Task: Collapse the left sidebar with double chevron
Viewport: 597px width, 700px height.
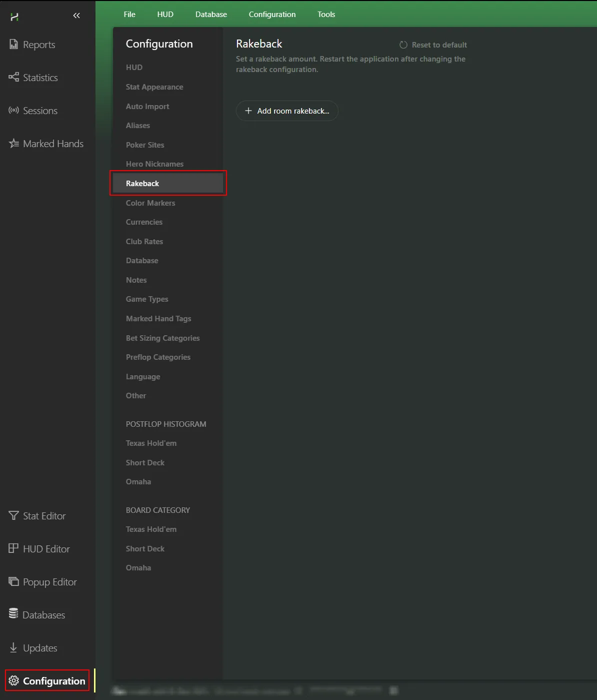Action: pyautogui.click(x=76, y=16)
